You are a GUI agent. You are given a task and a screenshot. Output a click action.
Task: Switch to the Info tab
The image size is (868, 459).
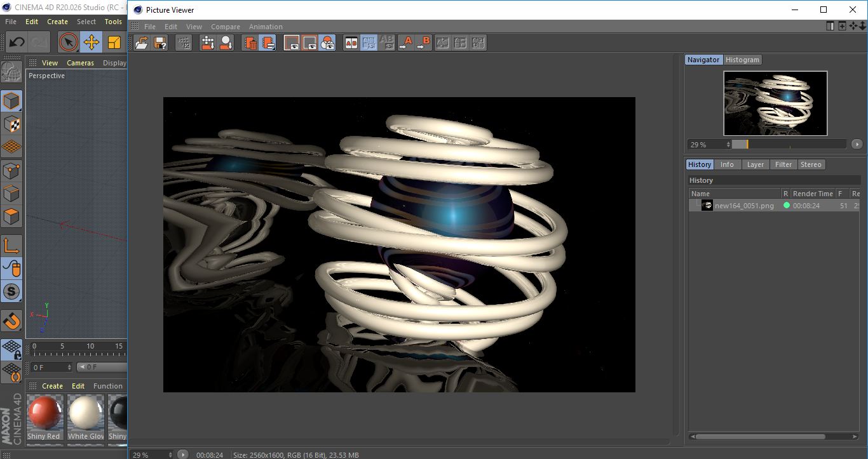coord(727,164)
